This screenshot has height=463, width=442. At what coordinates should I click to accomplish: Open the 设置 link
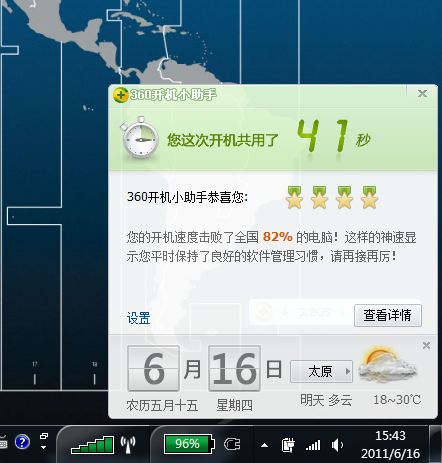(x=138, y=318)
